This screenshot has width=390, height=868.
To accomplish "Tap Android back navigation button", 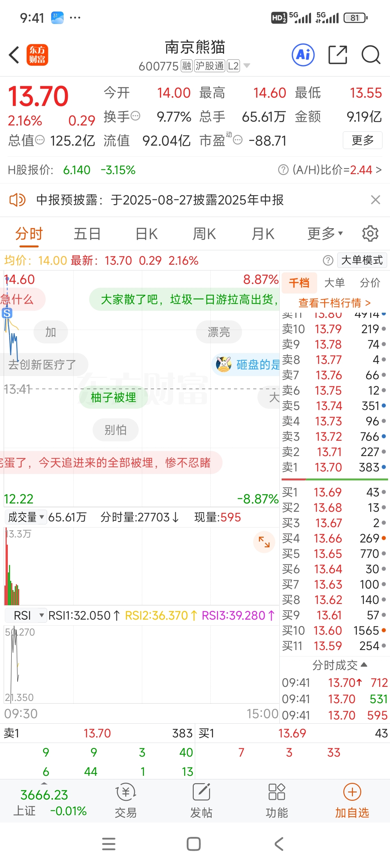I will [279, 844].
